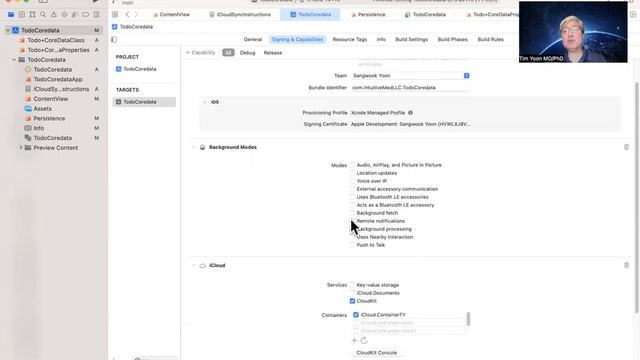Open the Source Control navigator icon
Viewport: 640px width, 360px height.
point(22,15)
